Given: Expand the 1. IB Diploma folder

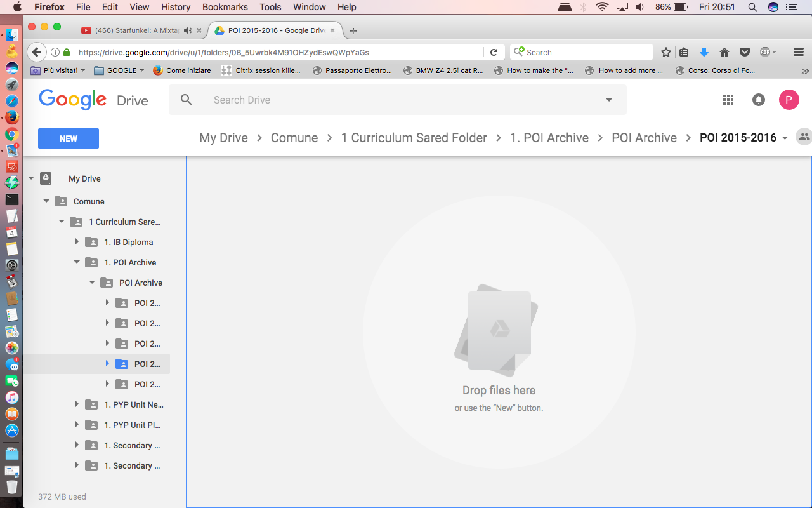Looking at the screenshot, I should 77,242.
